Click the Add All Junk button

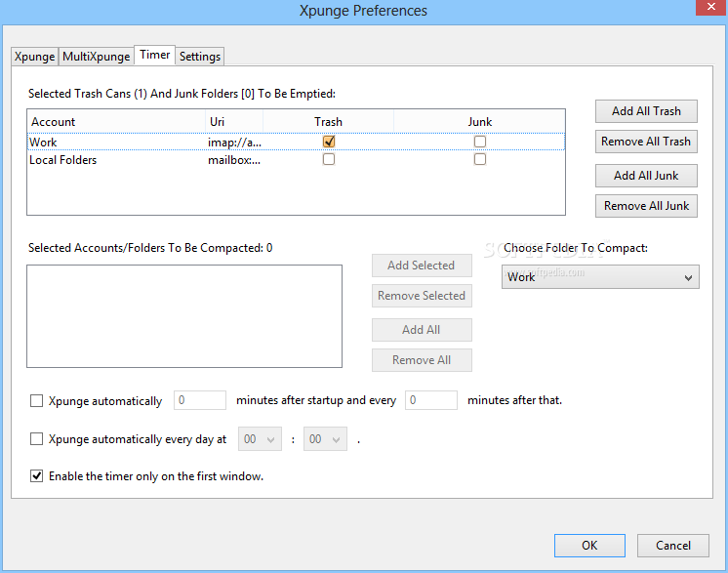coord(646,176)
